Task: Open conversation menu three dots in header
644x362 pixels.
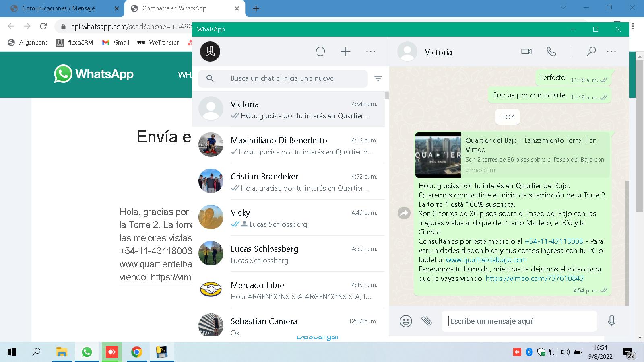Action: (x=611, y=51)
